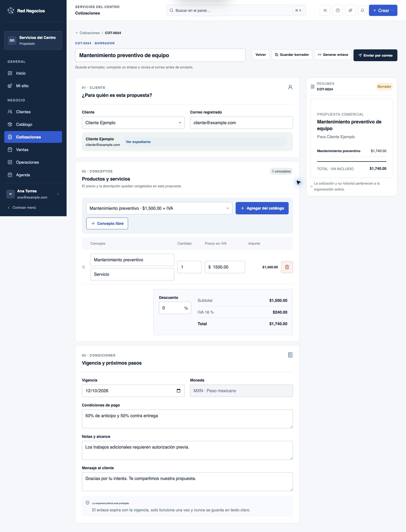Expand the Ana Torres account menu
This screenshot has width=406, height=532.
[33, 194]
